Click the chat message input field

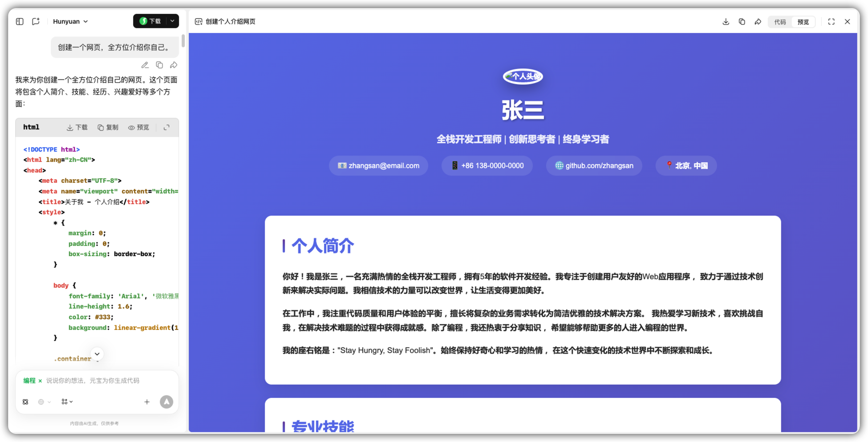pos(102,381)
